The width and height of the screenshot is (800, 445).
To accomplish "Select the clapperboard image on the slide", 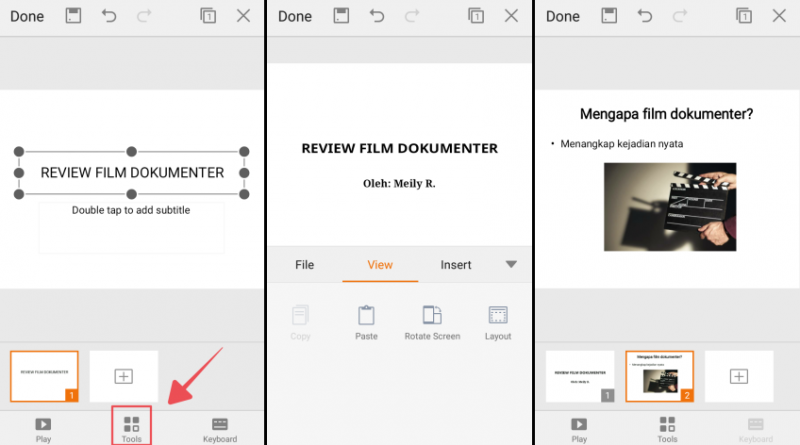I will point(670,207).
